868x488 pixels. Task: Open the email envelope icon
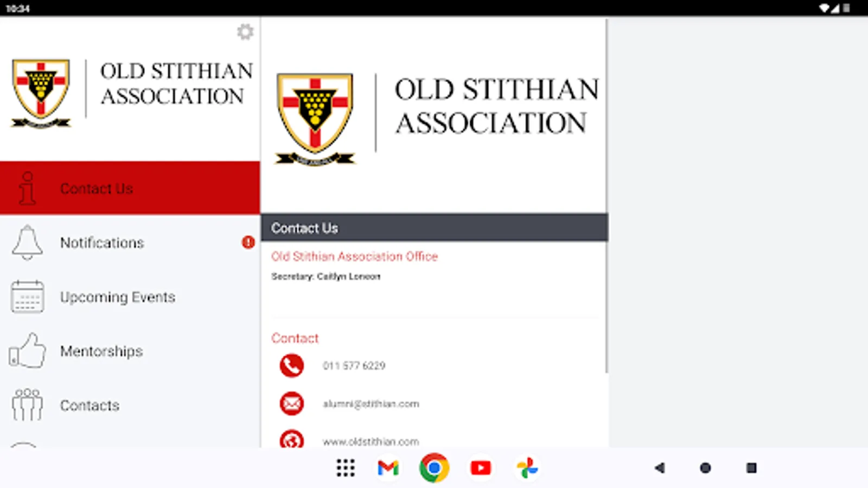coord(292,403)
